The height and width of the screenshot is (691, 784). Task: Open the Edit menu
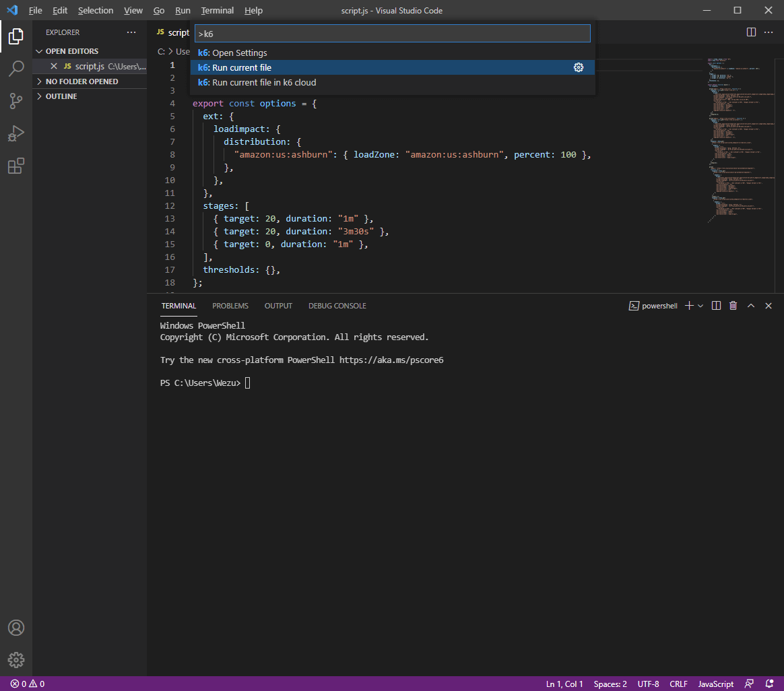(60, 11)
